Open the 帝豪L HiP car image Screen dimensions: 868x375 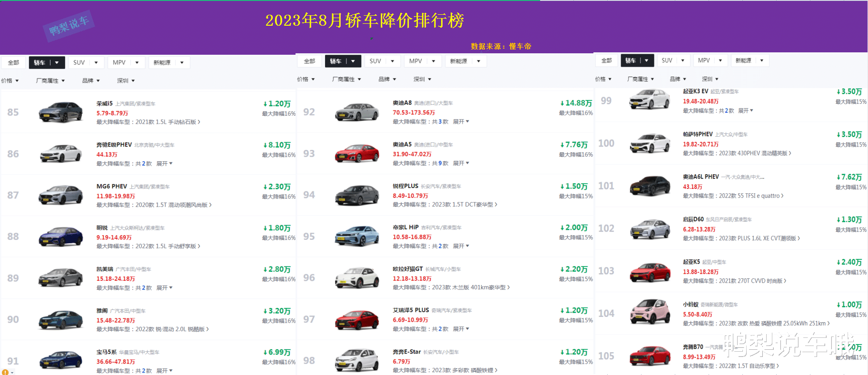[357, 236]
